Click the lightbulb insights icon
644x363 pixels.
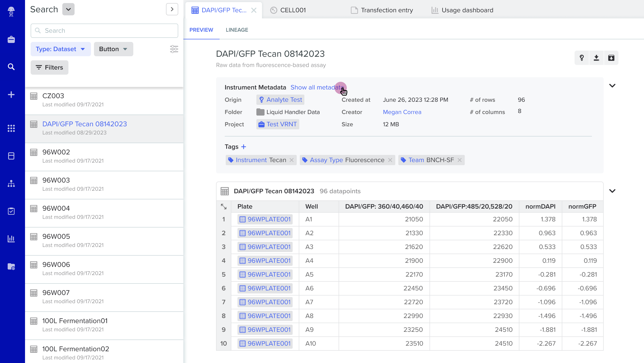point(582,58)
